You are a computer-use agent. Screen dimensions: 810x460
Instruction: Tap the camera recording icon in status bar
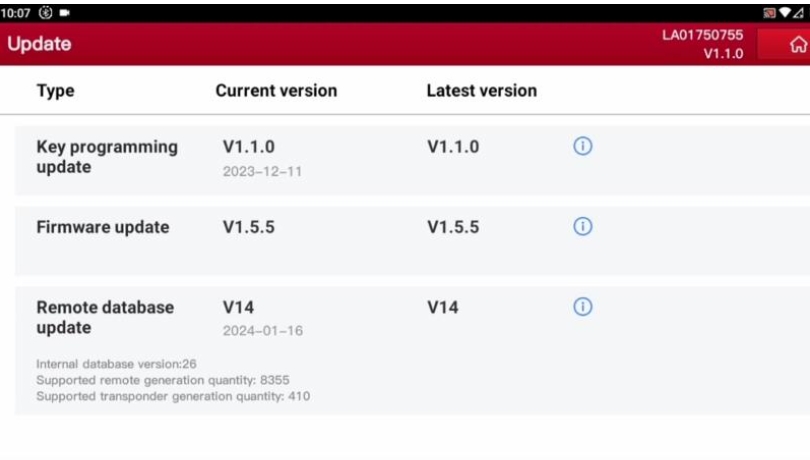tap(65, 12)
